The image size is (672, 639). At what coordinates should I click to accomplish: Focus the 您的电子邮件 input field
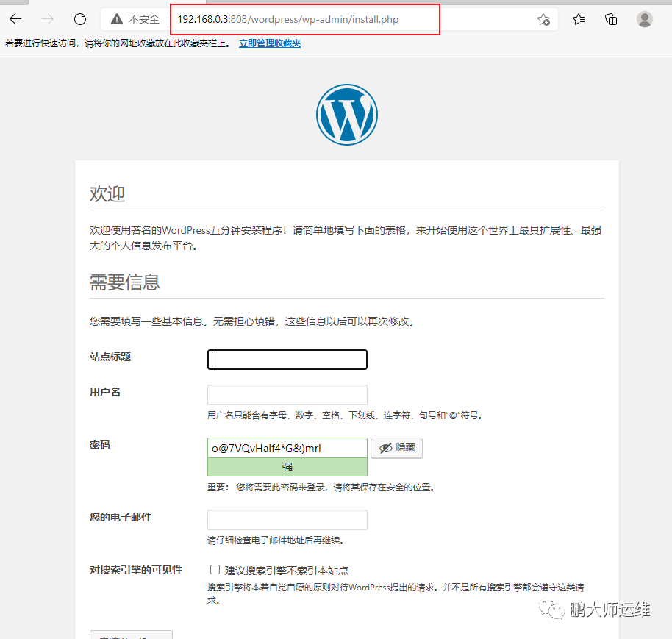click(x=287, y=520)
